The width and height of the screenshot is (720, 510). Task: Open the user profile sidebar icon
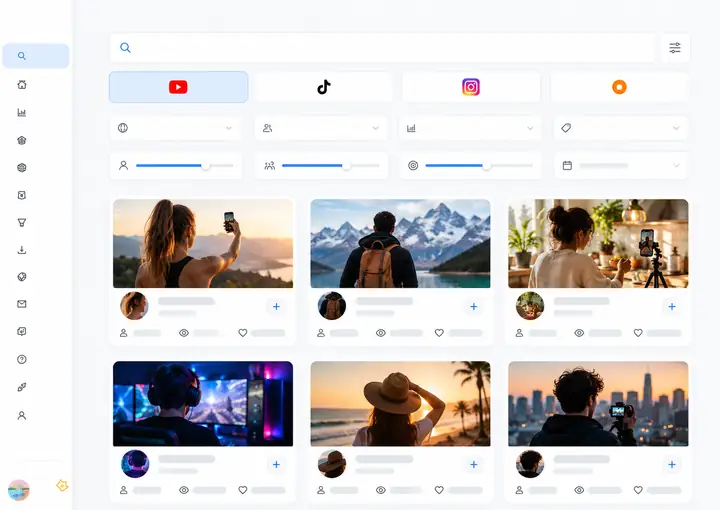pyautogui.click(x=22, y=415)
